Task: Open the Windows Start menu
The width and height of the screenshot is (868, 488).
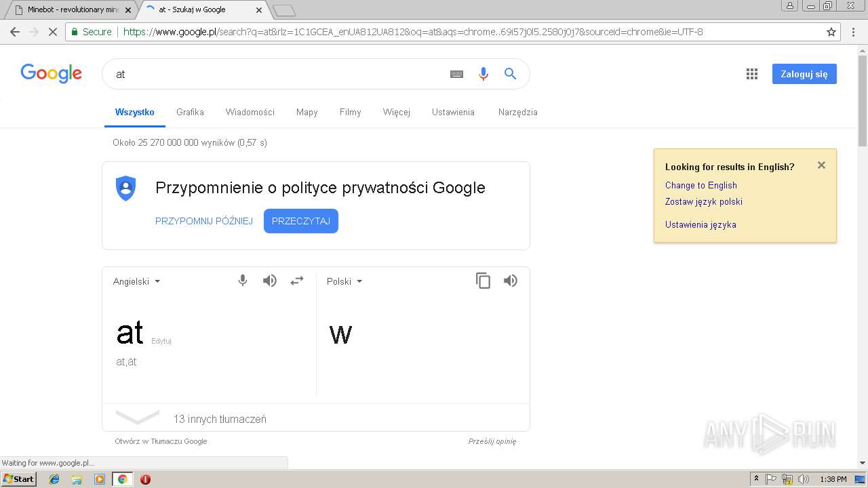Action: 18,479
